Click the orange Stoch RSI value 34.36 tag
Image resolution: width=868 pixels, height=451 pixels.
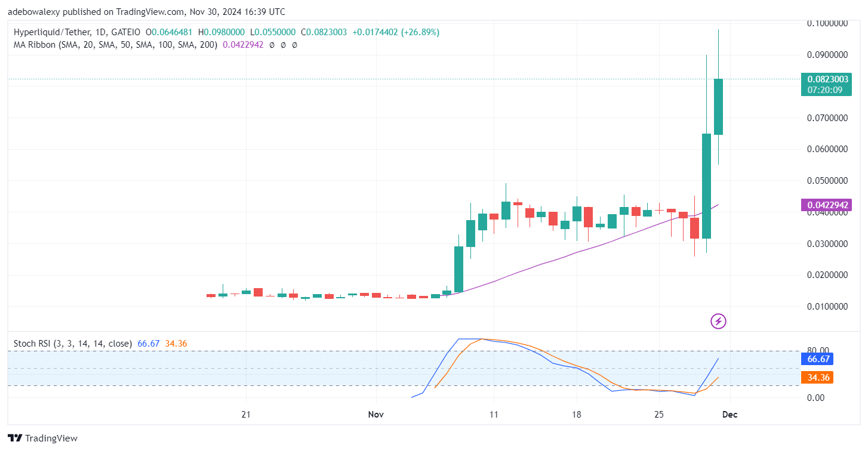818,378
